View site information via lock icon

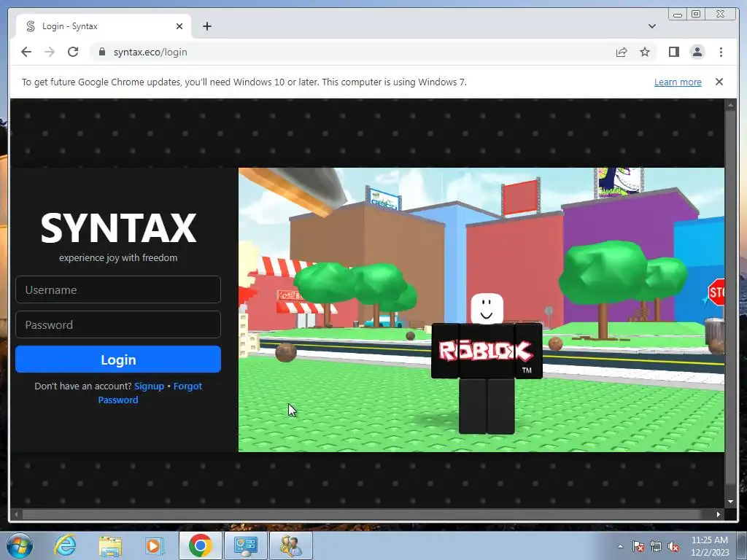101,52
